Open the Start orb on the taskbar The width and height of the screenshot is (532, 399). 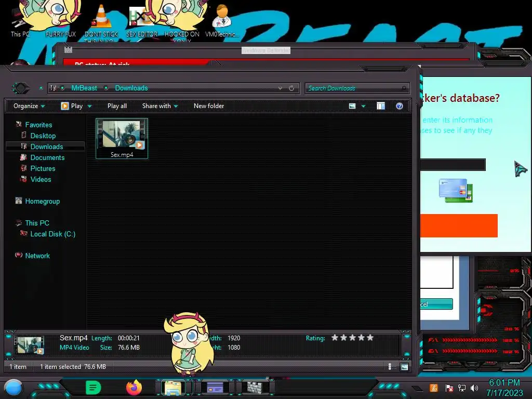(14, 388)
